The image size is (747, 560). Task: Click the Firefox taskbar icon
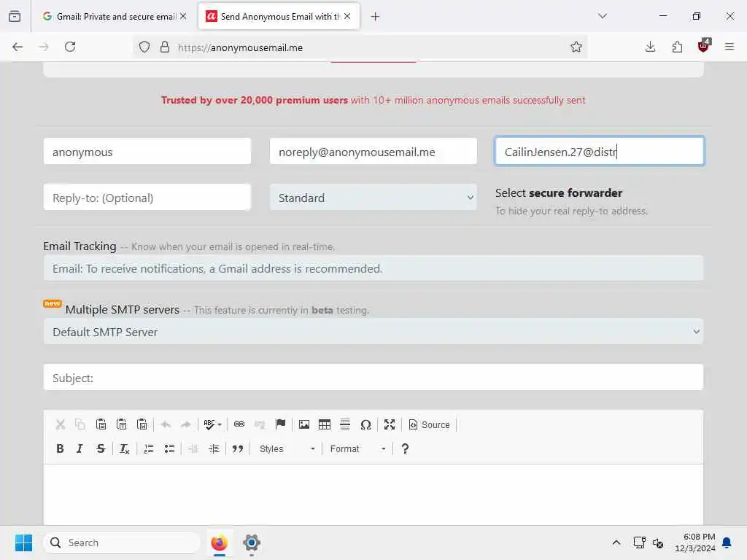coord(219,542)
